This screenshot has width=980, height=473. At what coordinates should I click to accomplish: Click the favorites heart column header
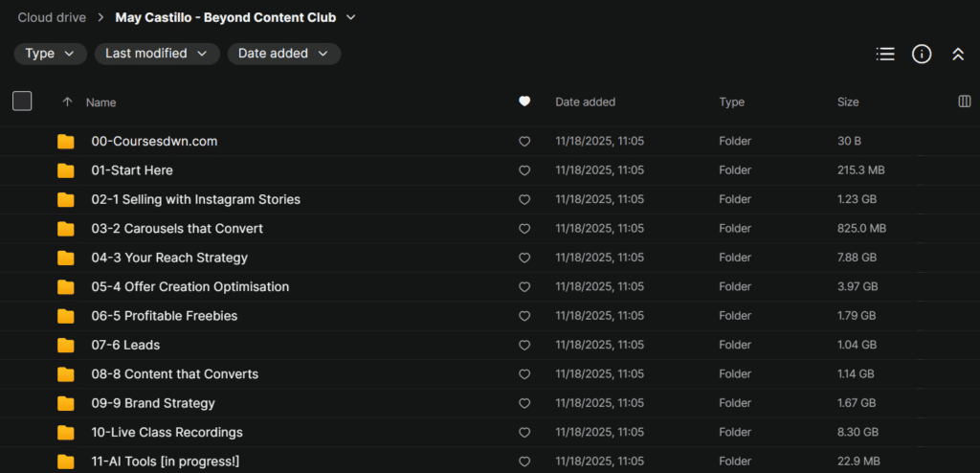tap(524, 101)
